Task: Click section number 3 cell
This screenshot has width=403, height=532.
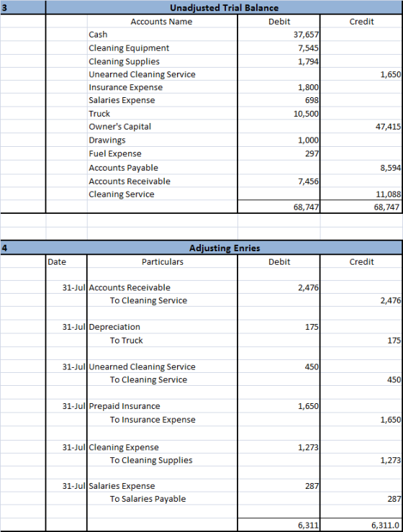Action: click(x=23, y=7)
